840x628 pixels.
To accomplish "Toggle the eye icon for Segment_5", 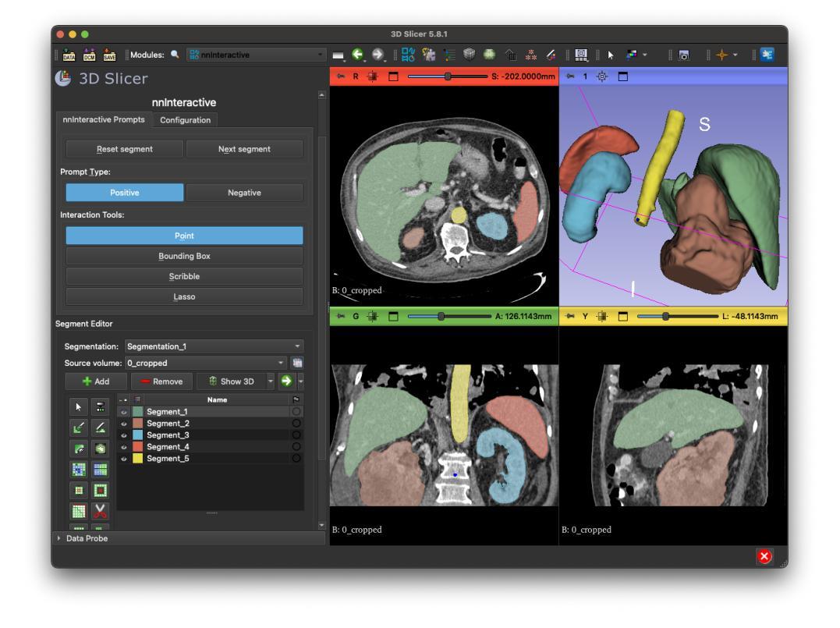I will pos(124,459).
